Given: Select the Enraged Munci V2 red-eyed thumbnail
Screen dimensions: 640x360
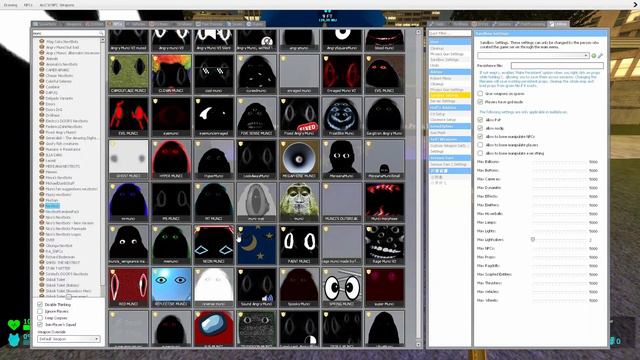Looking at the screenshot, I should coord(342,74).
